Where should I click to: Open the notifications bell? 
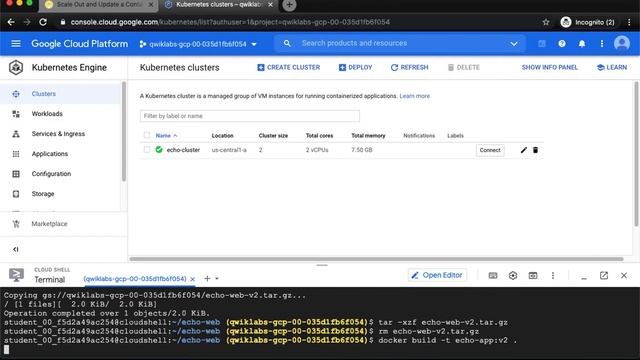(x=582, y=44)
